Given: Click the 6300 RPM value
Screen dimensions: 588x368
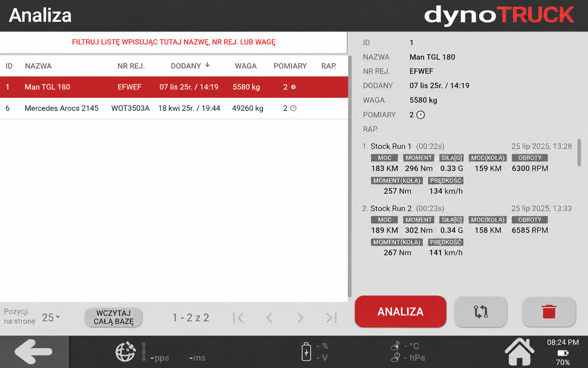Looking at the screenshot, I should point(530,168).
